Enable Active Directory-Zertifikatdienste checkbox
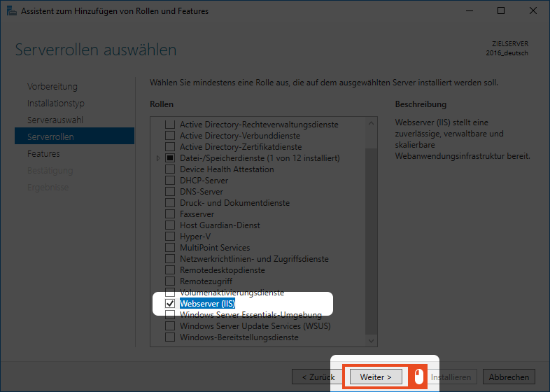Viewport: 550px width, 392px height. click(x=170, y=147)
